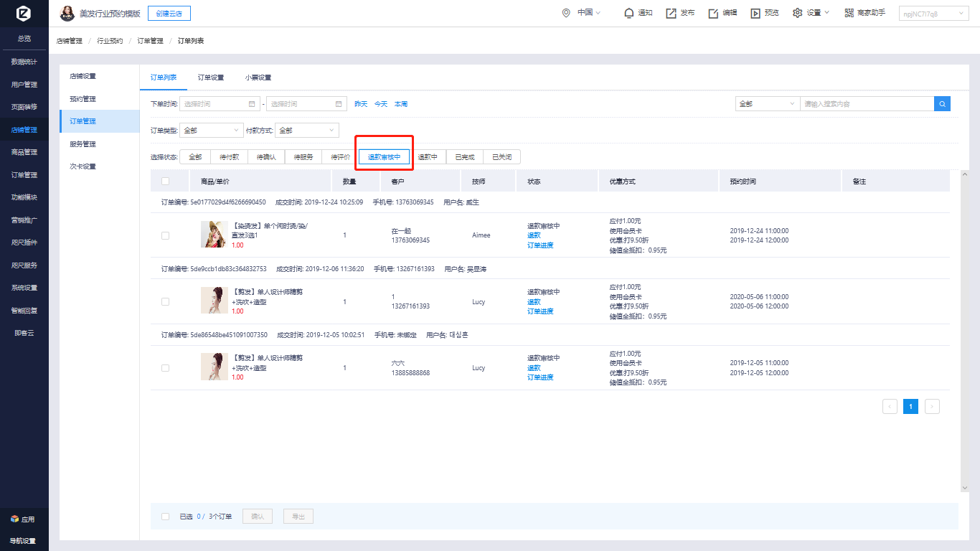The image size is (980, 551).
Task: Click the 编辑 edit icon
Action: point(713,13)
